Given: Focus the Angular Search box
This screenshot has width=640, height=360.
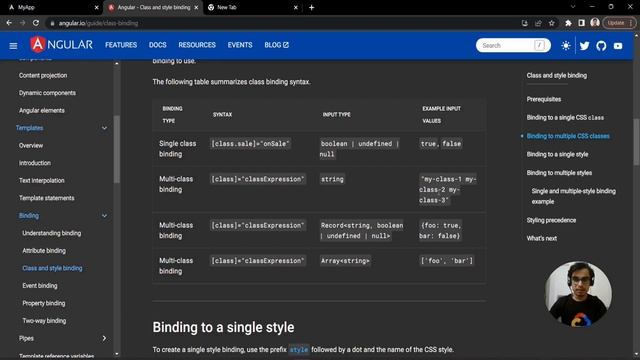Looking at the screenshot, I should pos(513,45).
